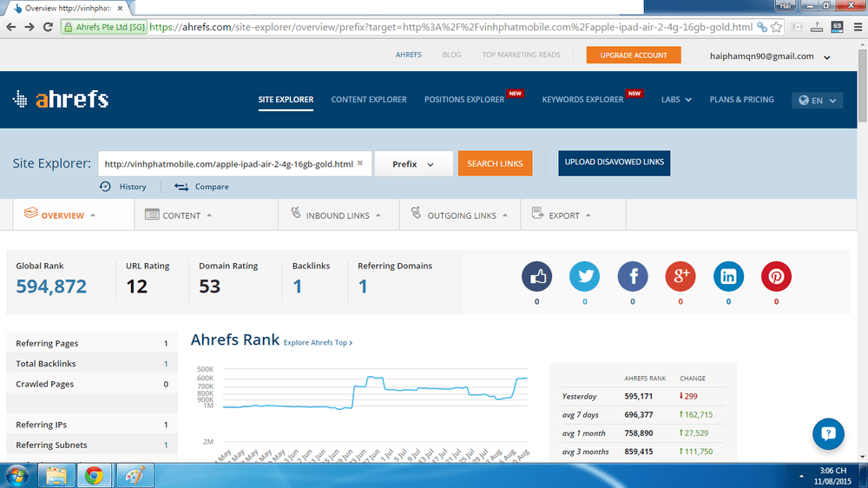Click the Pinterest share icon

[x=776, y=276]
